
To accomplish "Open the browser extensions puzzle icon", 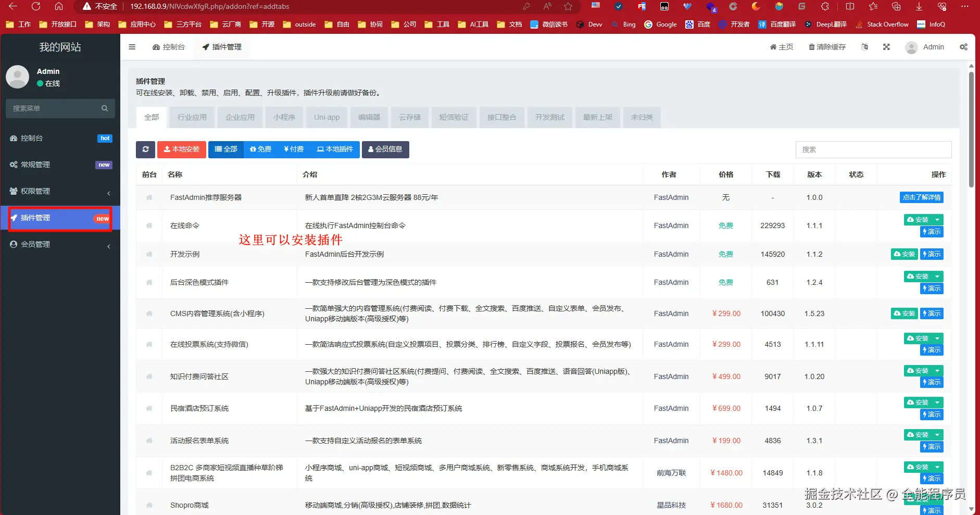I will (x=825, y=6).
